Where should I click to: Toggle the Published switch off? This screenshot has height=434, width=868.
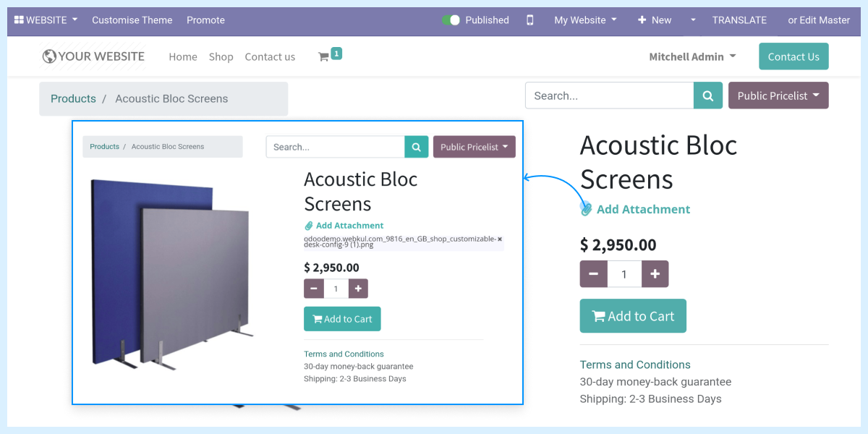450,20
